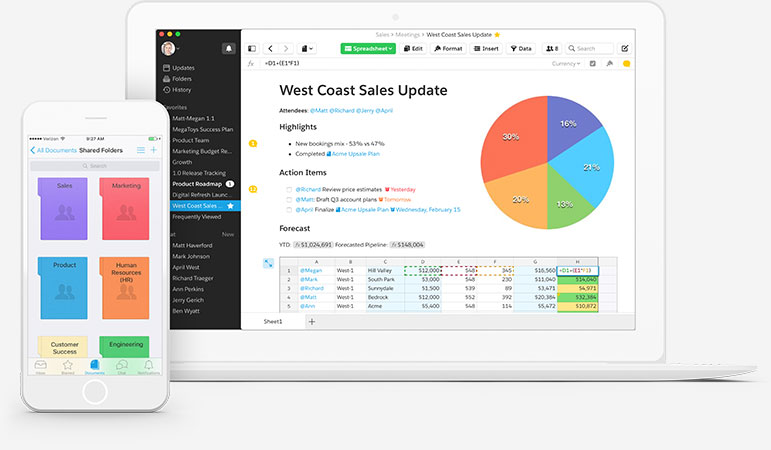Viewport: 771px width, 450px height.
Task: Open Acme Upsale Plan link under Highlights
Action: tap(353, 154)
